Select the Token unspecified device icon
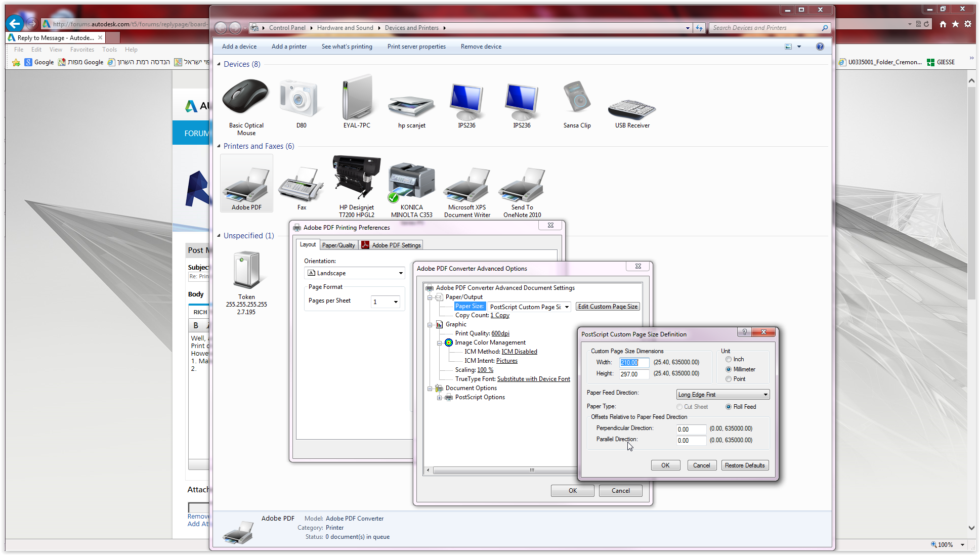Screen dimensions: 980x555 [246, 270]
